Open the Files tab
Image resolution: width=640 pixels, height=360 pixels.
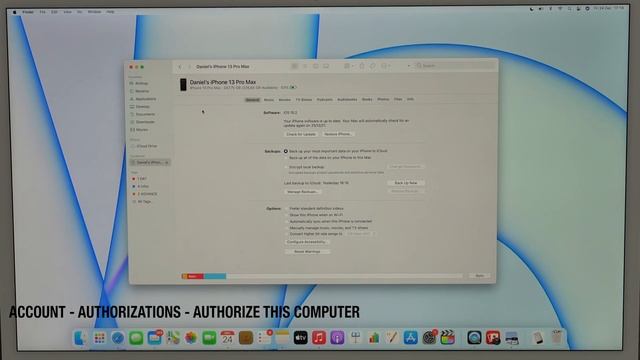pos(398,99)
